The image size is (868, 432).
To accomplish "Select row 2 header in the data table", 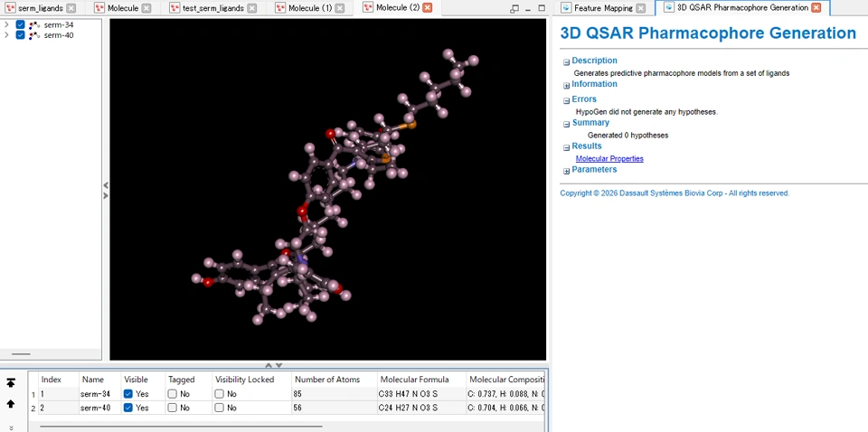I will point(33,409).
